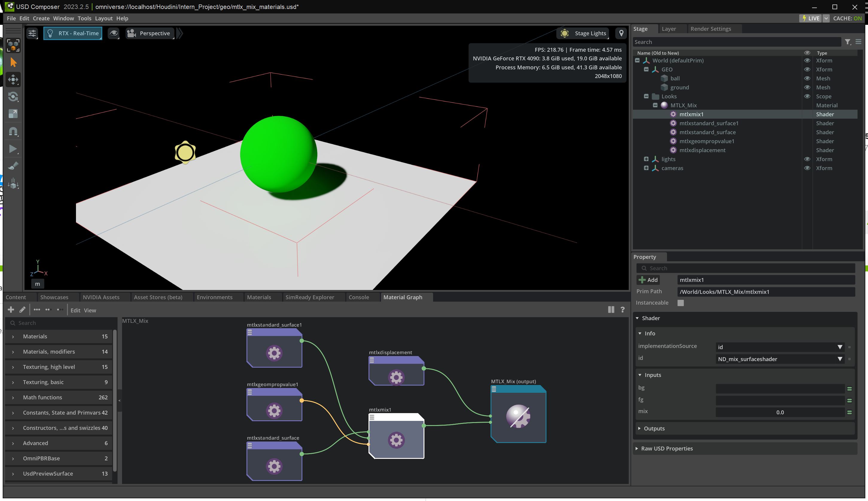Open viewport settings sliders icon

coord(32,33)
